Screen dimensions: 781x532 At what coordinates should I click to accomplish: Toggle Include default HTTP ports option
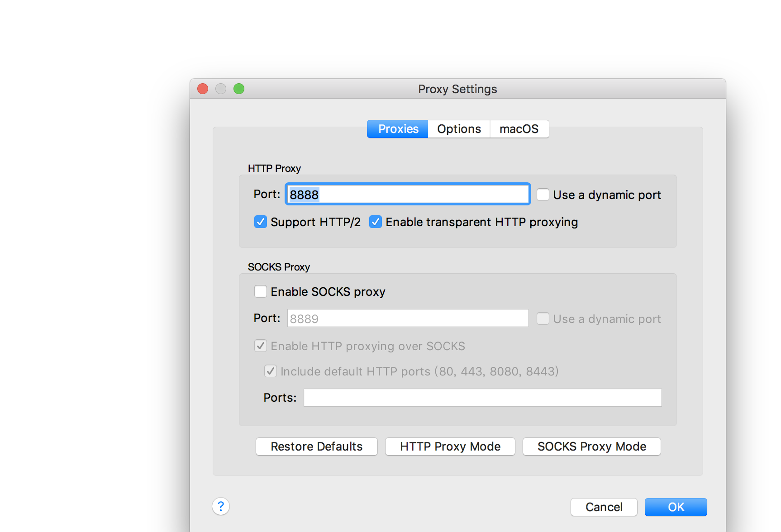(270, 371)
